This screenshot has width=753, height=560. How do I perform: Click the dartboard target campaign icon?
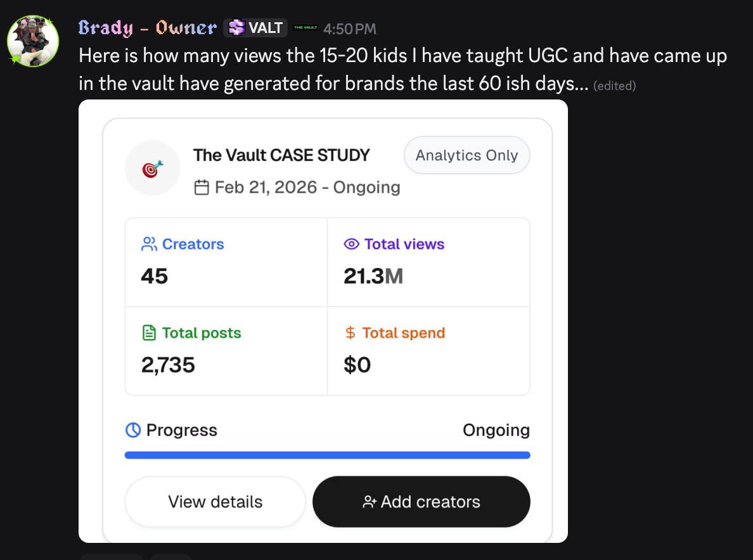153,168
